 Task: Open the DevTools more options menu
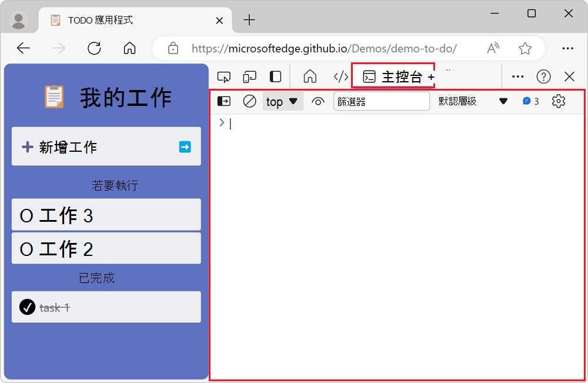(517, 76)
